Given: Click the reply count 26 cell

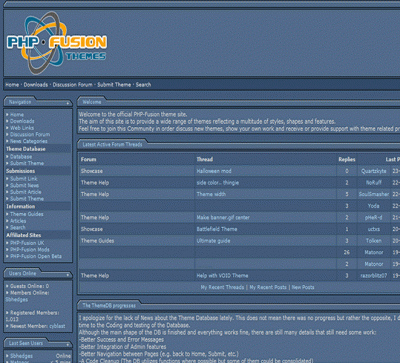Looking at the screenshot, I should click(x=347, y=253).
